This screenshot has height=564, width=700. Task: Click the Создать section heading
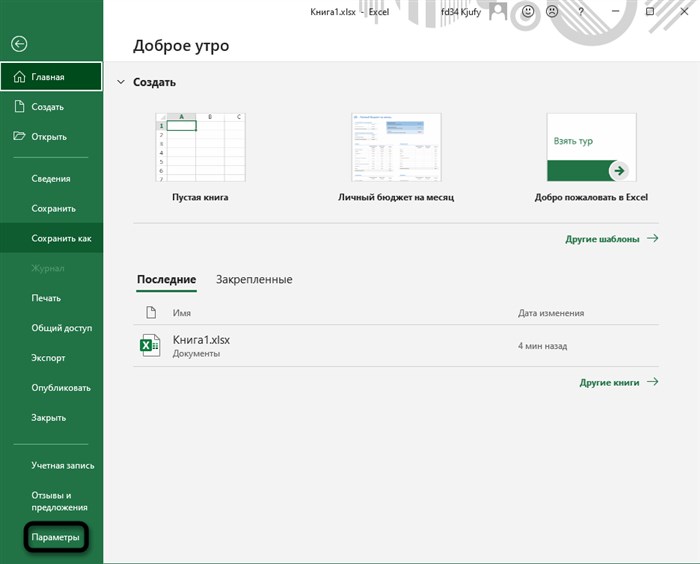[154, 82]
